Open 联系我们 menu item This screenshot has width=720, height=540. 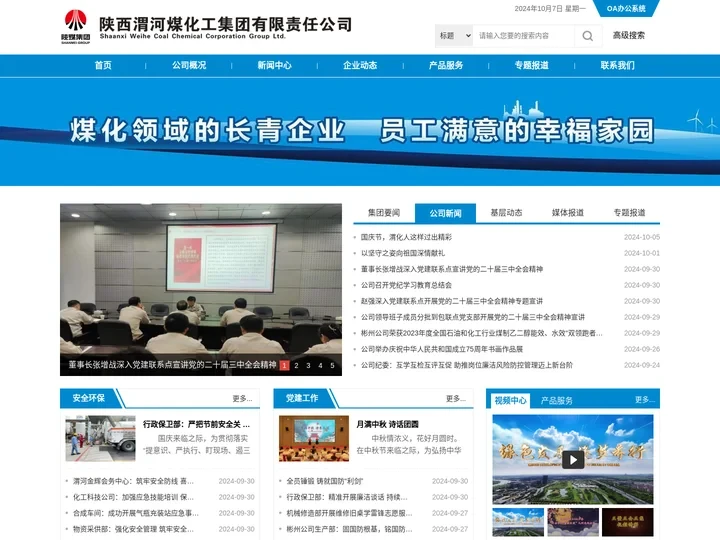click(x=618, y=65)
